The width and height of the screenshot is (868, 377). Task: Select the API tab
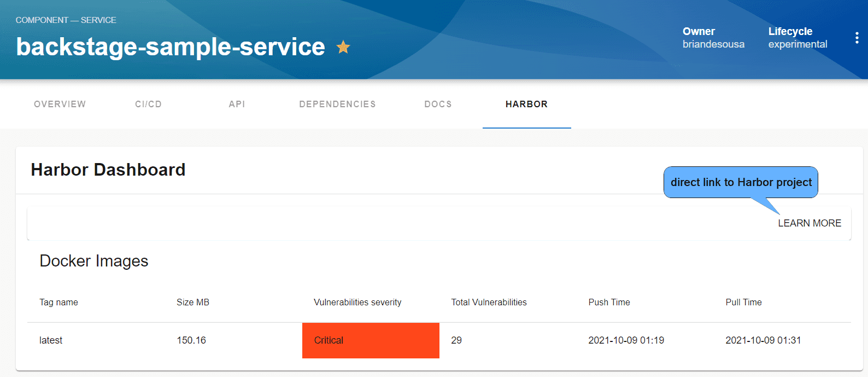pos(237,104)
